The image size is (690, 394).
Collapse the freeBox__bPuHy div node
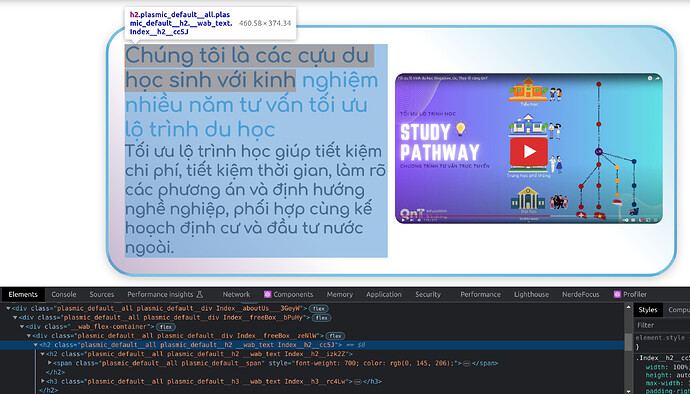(15, 317)
